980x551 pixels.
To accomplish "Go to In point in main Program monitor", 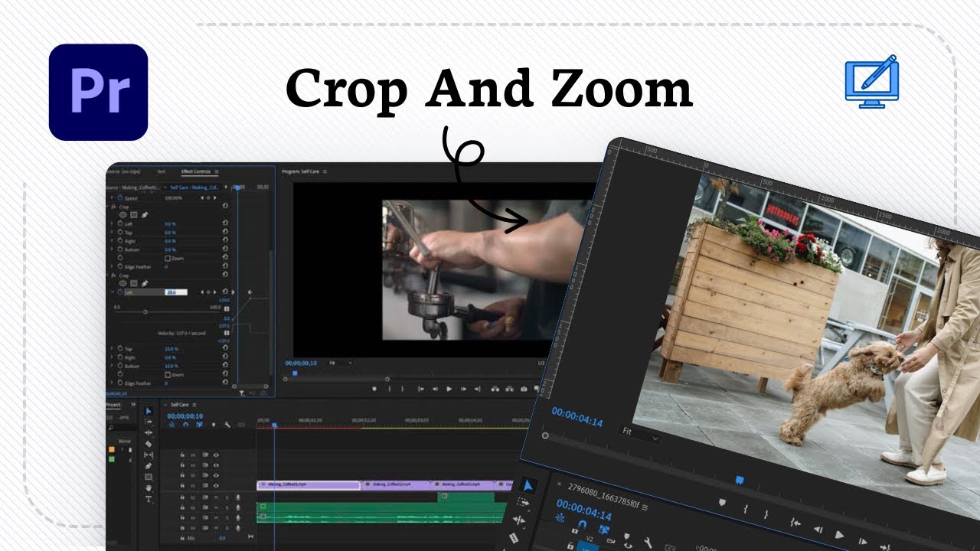I will tap(421, 389).
